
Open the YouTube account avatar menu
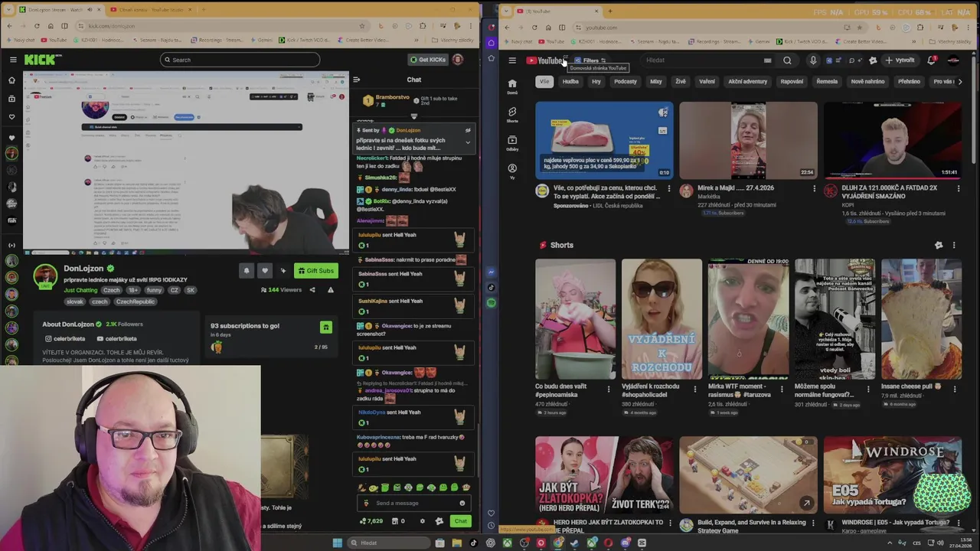pyautogui.click(x=953, y=60)
